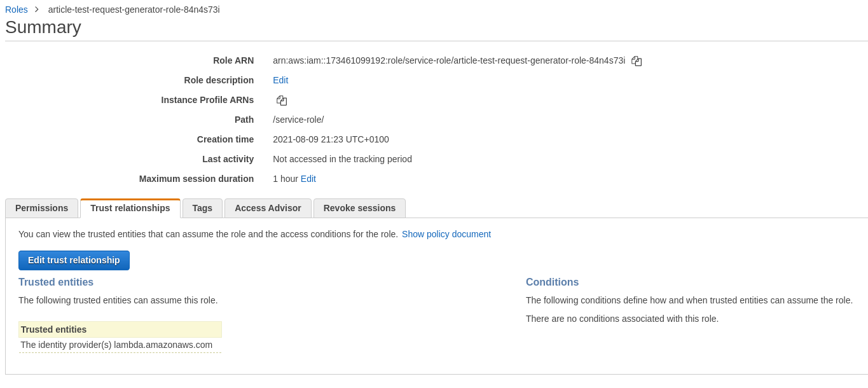
Task: Click the Edit trust relationship button
Action: coord(74,260)
